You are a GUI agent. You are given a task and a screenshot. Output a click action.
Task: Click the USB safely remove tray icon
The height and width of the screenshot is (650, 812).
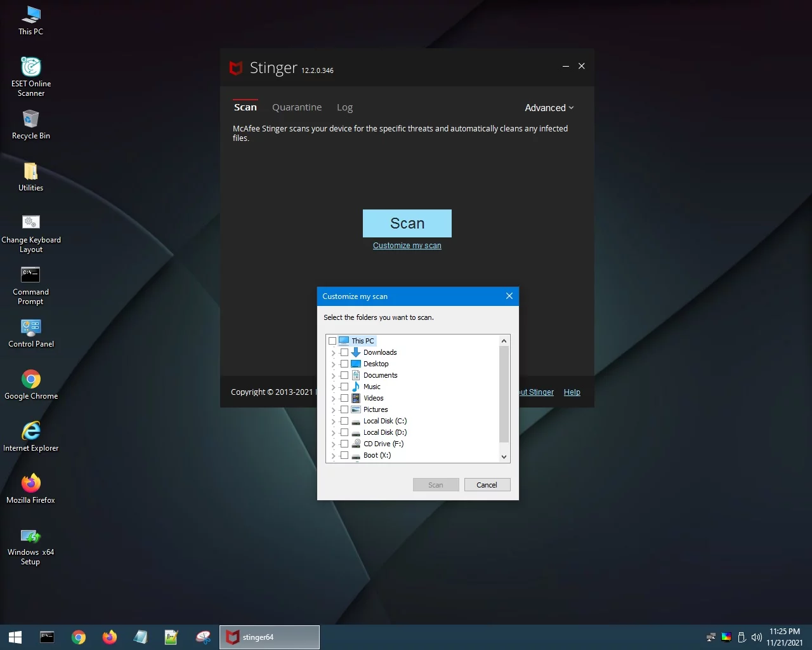pos(742,637)
